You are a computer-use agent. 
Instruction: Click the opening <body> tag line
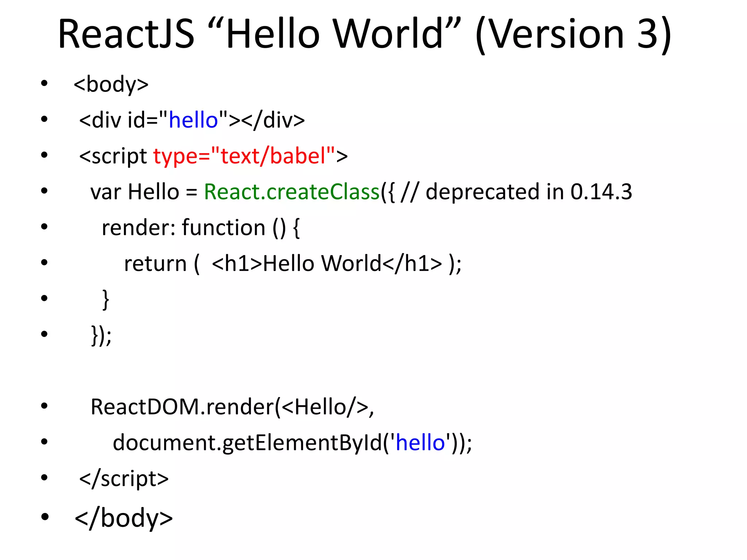[111, 85]
